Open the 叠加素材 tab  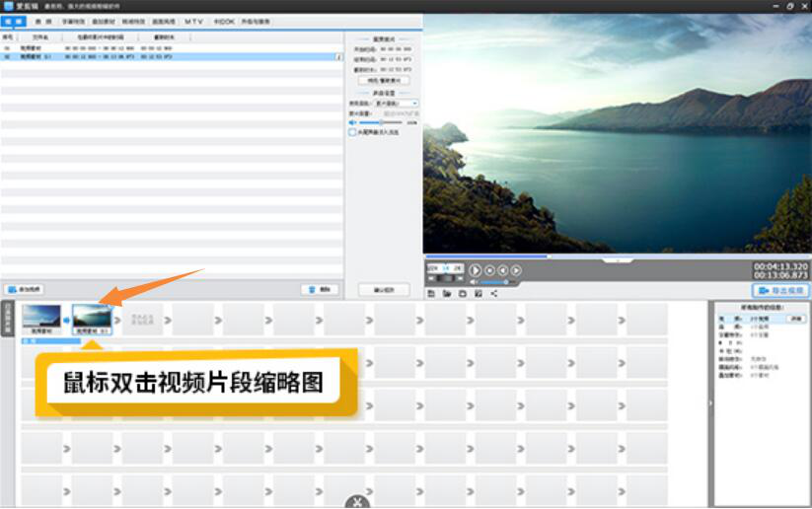(x=104, y=22)
